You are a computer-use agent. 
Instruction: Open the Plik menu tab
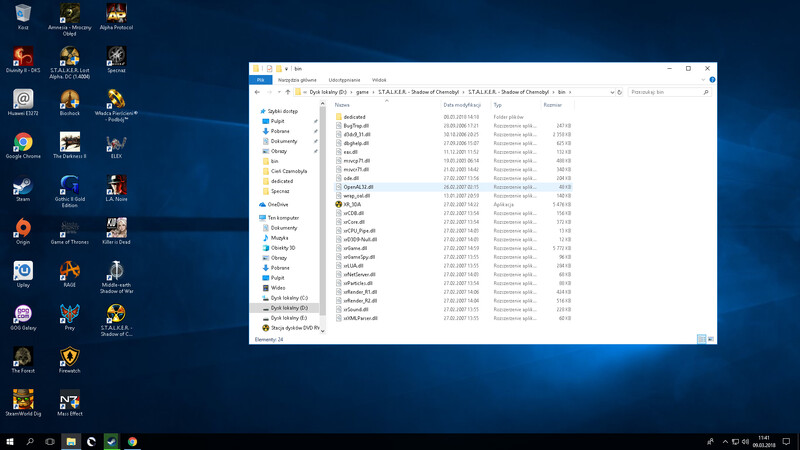click(x=261, y=80)
